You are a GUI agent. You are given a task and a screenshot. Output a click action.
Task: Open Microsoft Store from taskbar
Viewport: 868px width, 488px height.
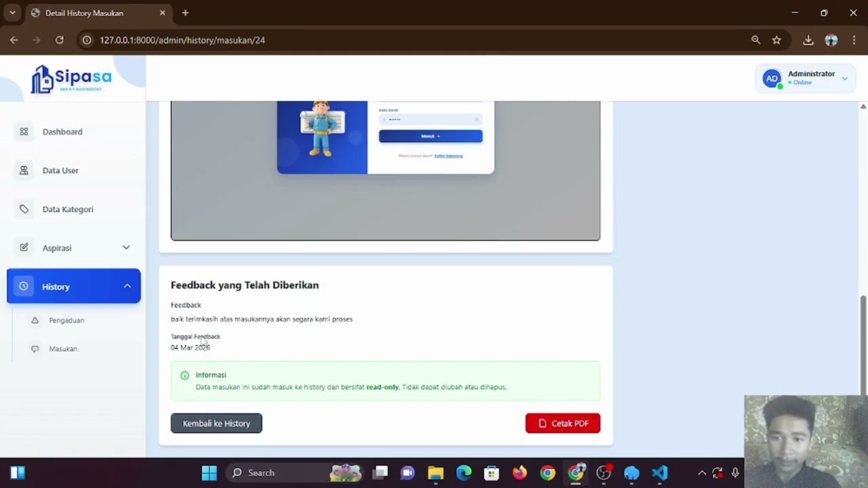coord(492,472)
